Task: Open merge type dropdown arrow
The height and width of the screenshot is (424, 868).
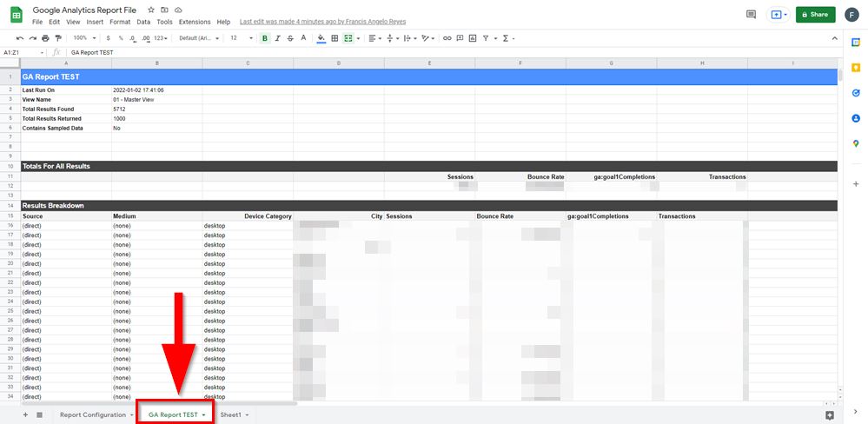Action: point(358,39)
